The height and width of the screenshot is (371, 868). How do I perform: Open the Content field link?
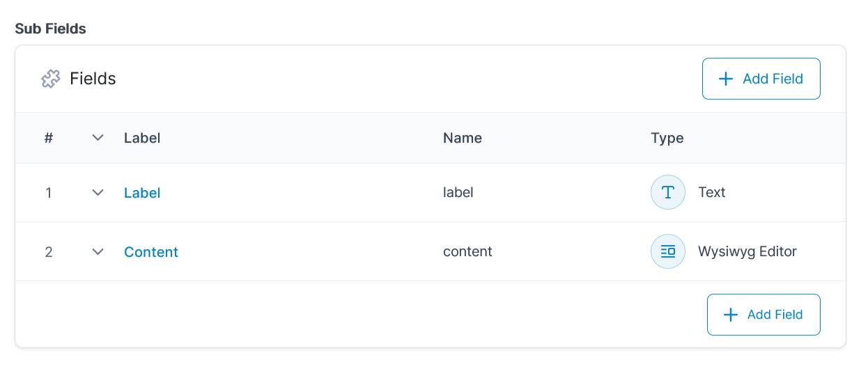tap(151, 252)
